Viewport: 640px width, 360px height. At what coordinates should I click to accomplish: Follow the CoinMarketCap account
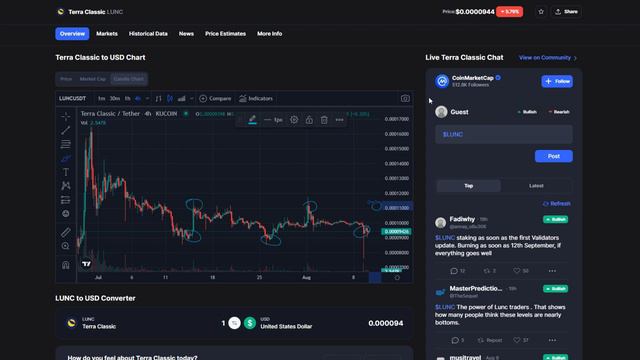pyautogui.click(x=557, y=81)
